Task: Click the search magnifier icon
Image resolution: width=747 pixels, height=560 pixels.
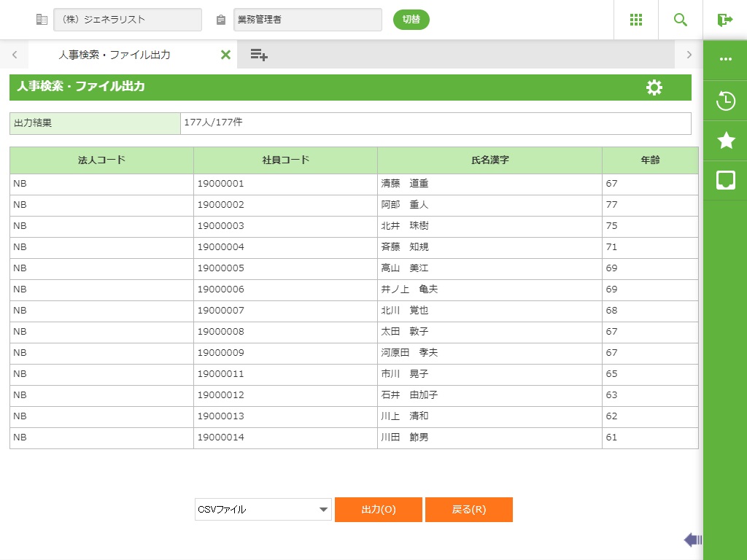Action: (x=681, y=20)
